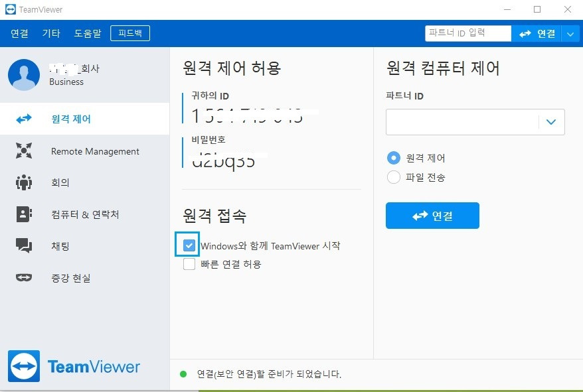
Task: Click the green connection status dot
Action: pyautogui.click(x=183, y=374)
